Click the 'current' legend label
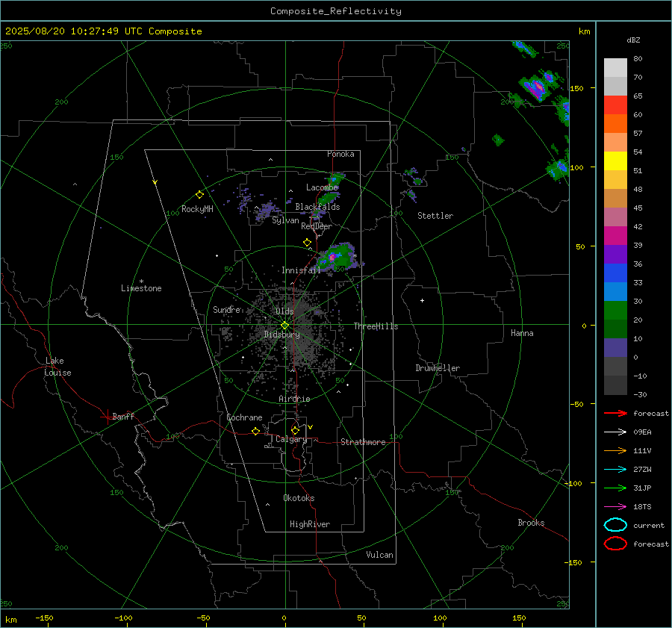Image resolution: width=672 pixels, height=628 pixels. (648, 525)
